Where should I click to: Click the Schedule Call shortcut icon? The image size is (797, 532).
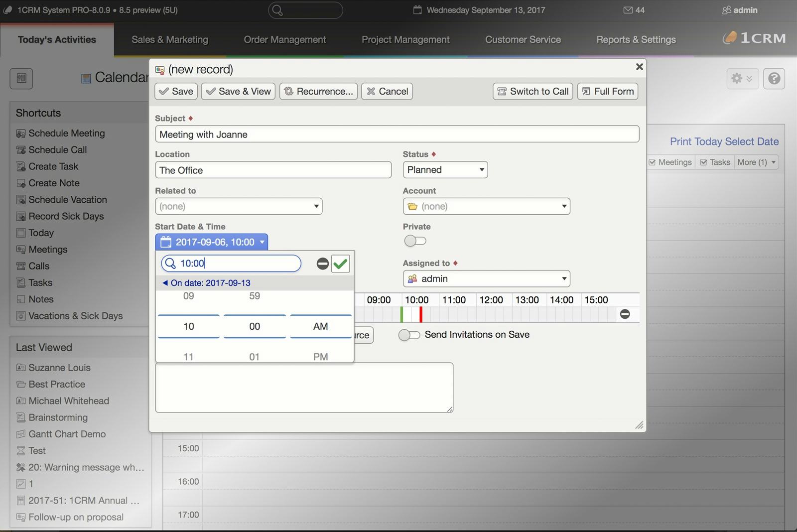(21, 150)
